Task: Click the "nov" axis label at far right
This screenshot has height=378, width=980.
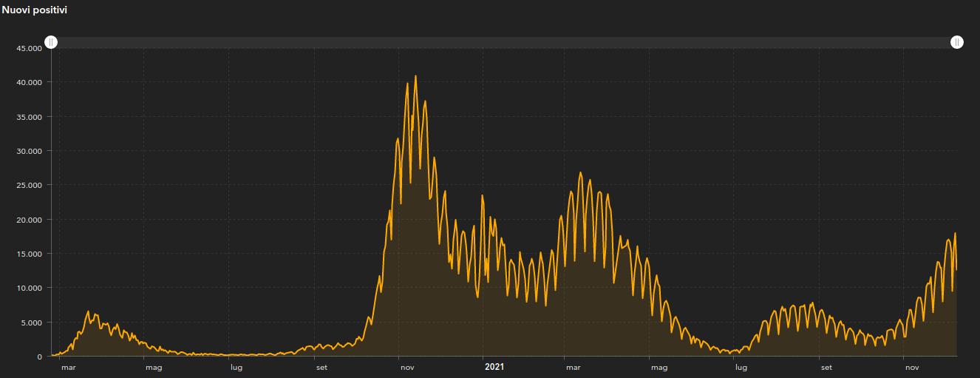Action: (x=912, y=367)
